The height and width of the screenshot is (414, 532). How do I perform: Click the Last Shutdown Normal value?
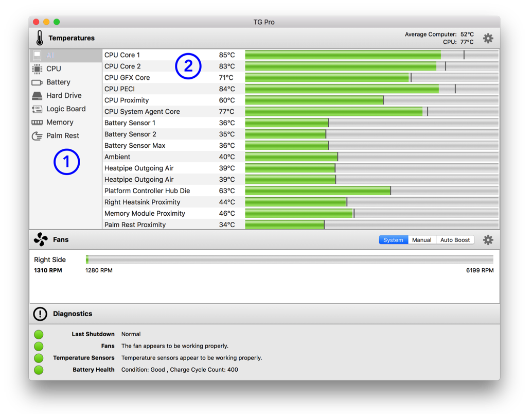[x=131, y=334]
